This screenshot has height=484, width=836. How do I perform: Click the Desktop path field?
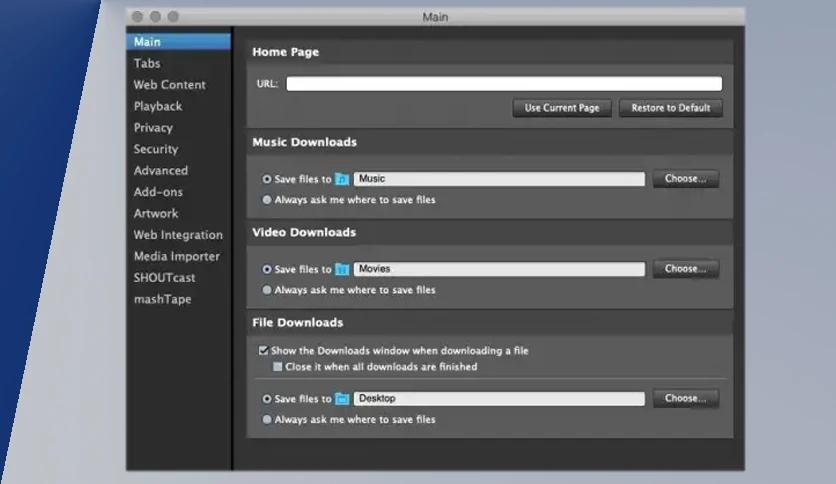pos(499,398)
